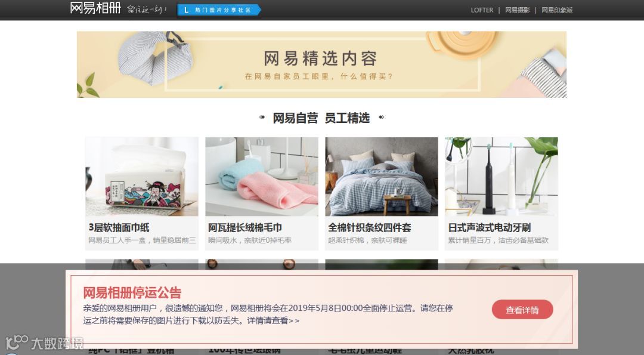Click the 留住这一刻 slogan beside the logo

[x=147, y=10]
